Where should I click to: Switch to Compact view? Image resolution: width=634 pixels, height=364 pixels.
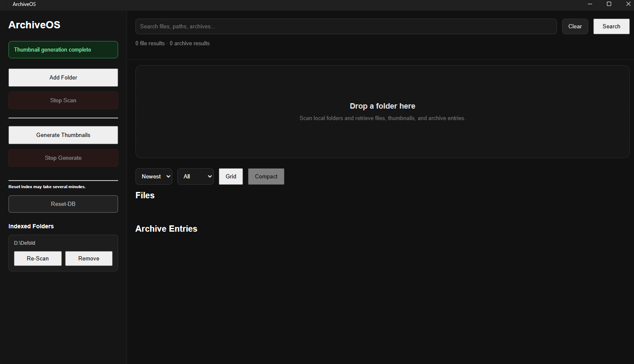tap(266, 176)
